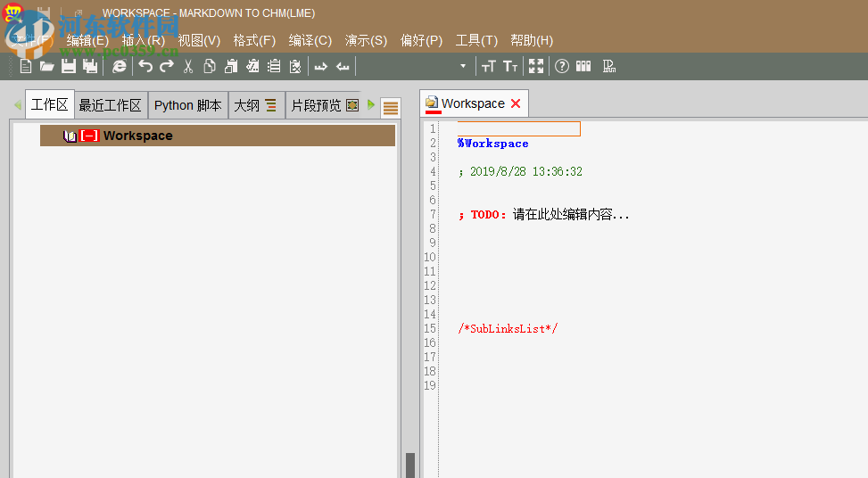Switch to the 工作区 tab
The width and height of the screenshot is (868, 478).
click(50, 104)
